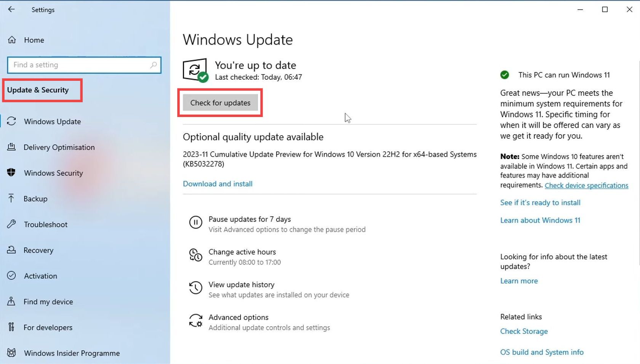The height and width of the screenshot is (364, 640).
Task: Click the Learn more link
Action: (x=519, y=281)
